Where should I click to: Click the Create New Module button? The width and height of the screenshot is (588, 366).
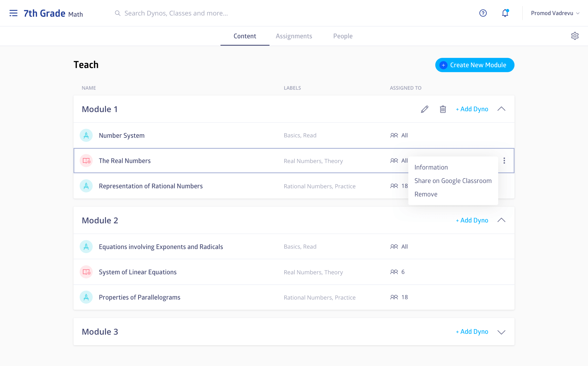tap(474, 65)
